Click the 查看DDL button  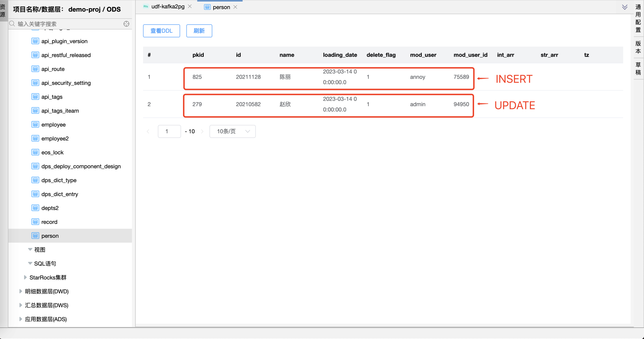pyautogui.click(x=161, y=31)
